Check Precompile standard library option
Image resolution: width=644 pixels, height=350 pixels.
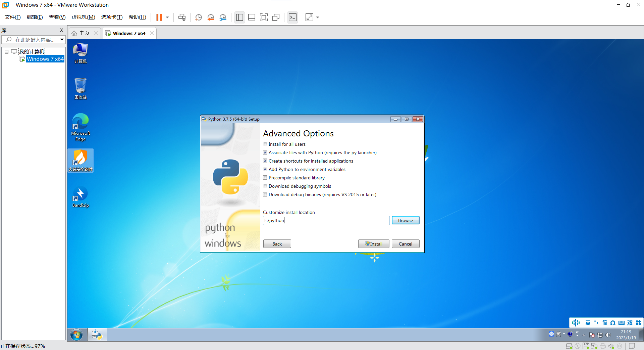(265, 178)
